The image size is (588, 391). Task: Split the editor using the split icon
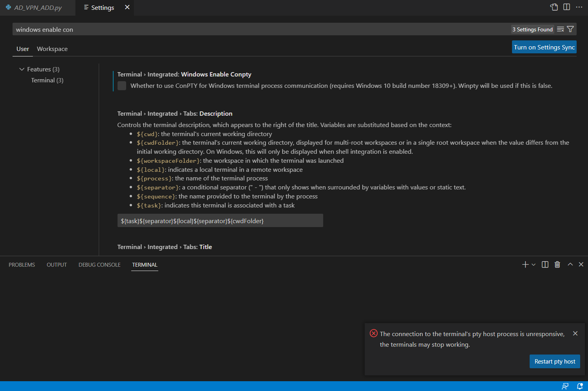tap(566, 7)
